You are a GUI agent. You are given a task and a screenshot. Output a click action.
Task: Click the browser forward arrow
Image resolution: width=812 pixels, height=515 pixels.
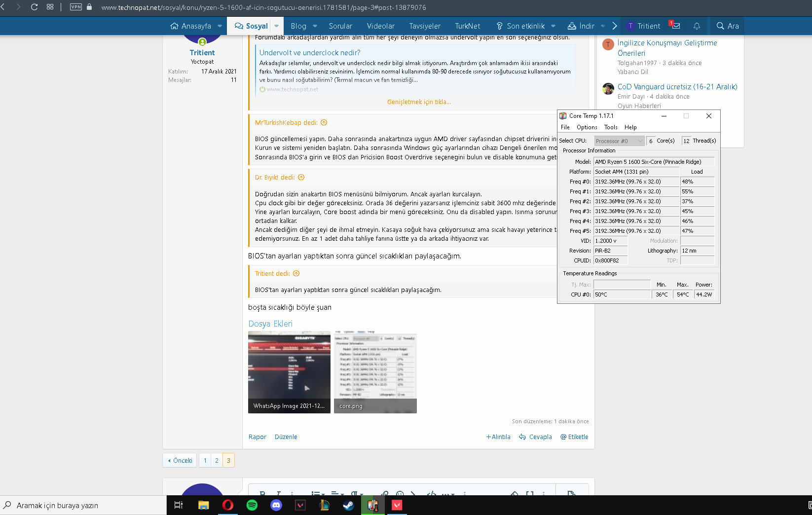[x=18, y=7]
